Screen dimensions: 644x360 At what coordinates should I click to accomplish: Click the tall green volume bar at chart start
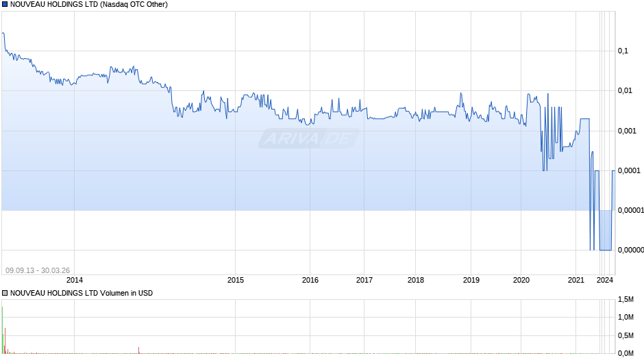[x=3, y=330]
